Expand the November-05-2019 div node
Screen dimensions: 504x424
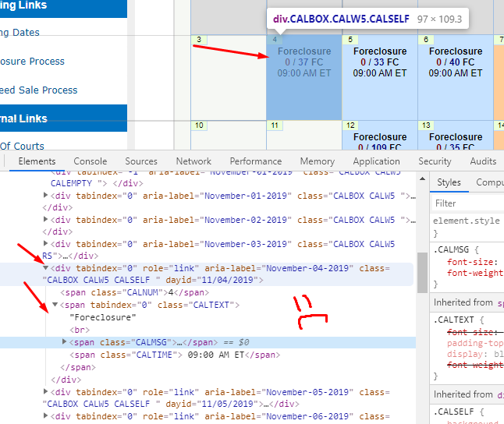coord(45,391)
